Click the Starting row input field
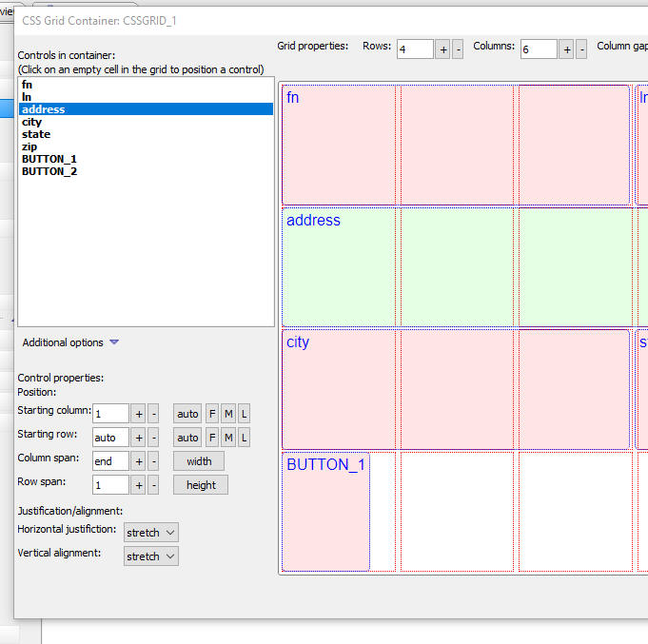The width and height of the screenshot is (648, 644). (x=110, y=438)
